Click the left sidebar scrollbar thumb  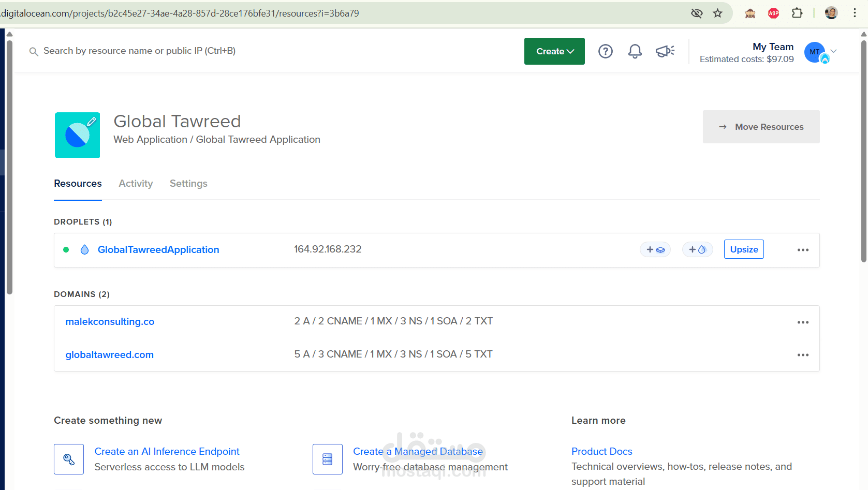coord(9,167)
